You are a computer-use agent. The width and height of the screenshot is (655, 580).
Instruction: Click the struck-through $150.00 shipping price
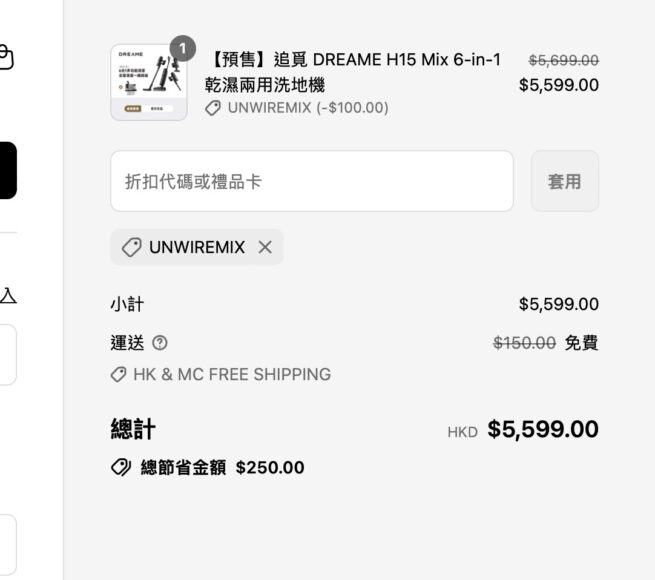pos(524,343)
